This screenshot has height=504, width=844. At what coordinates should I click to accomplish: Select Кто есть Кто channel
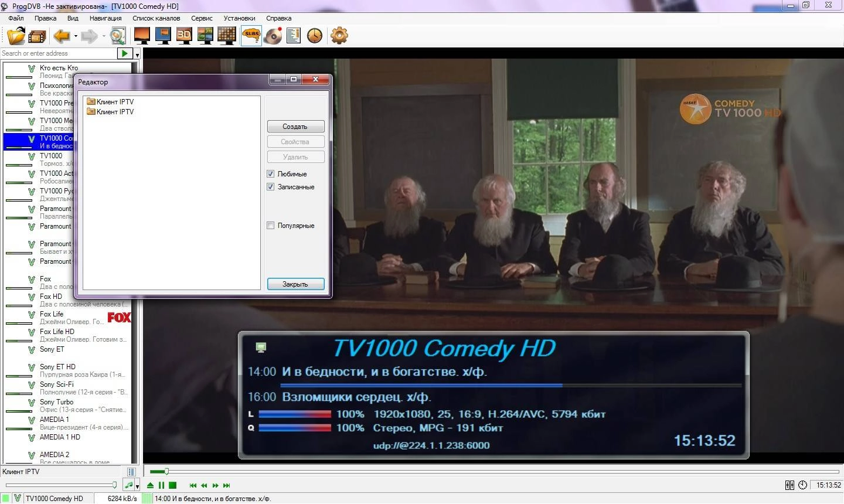coord(67,71)
